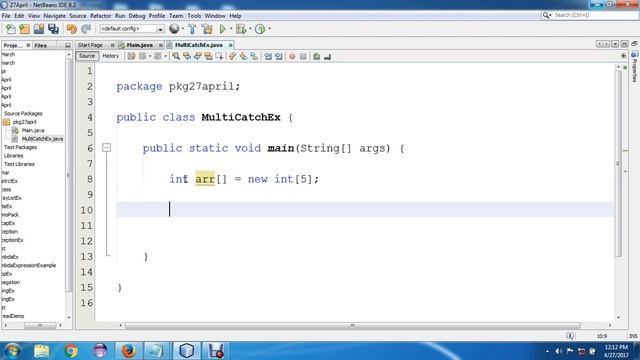
Task: Click the Debug Project toolbar icon
Action: click(x=241, y=29)
